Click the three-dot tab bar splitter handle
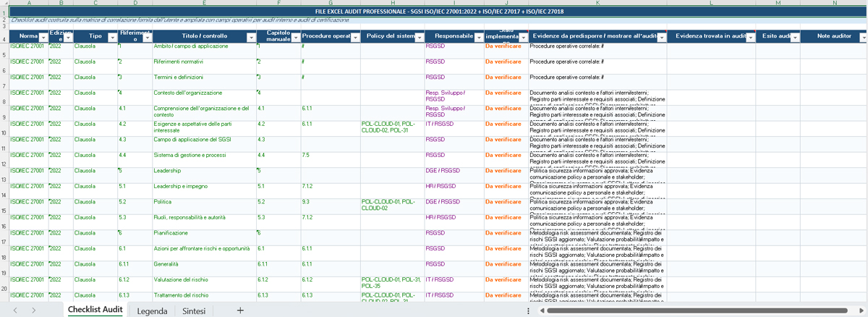868x317 pixels. pos(529,310)
